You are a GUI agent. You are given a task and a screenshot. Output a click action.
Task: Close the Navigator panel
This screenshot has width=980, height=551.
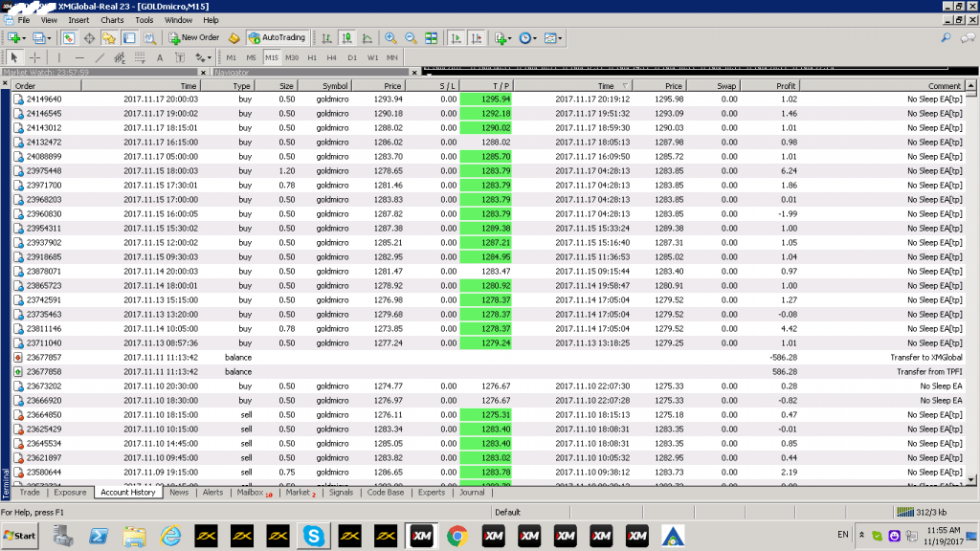[414, 73]
